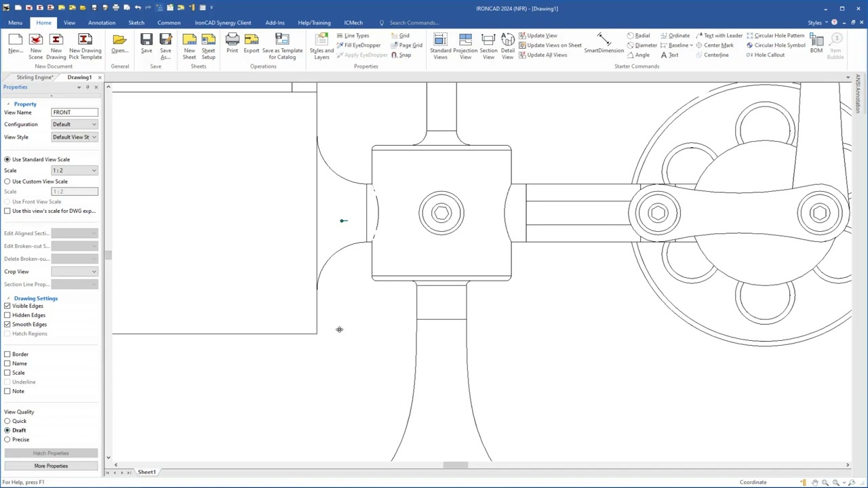Toggle Hidden Edges checkbox
Screen dimensions: 868x488
click(7, 315)
